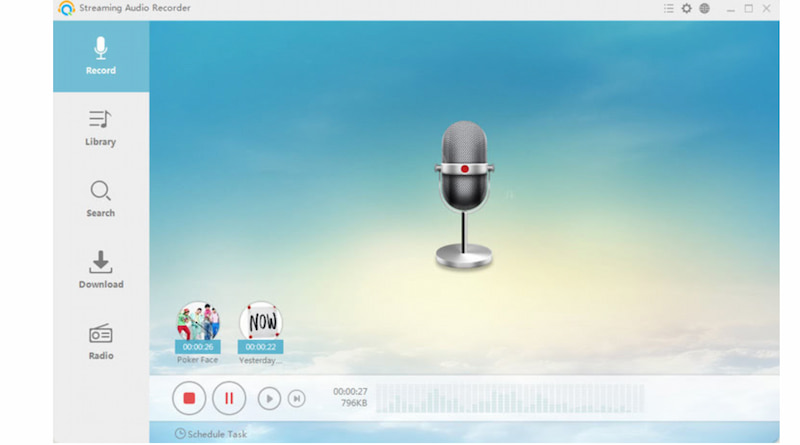
Task: Stop the current recording
Action: 188,398
